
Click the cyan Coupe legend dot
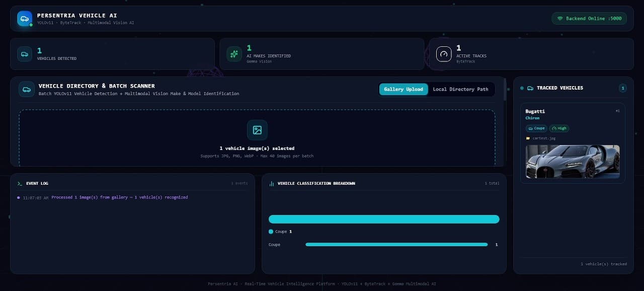click(x=271, y=232)
